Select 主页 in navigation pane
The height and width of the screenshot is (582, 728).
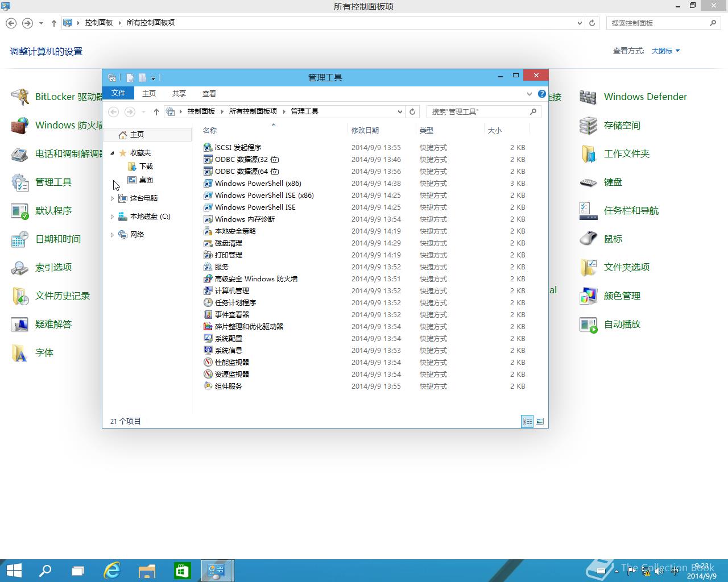click(148, 135)
